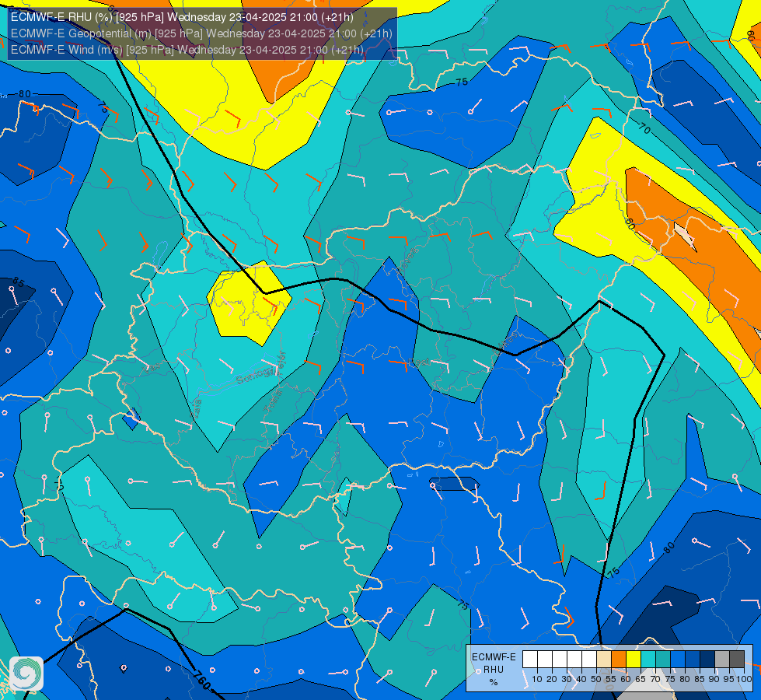
Task: Click the legend tick label 100
Action: click(x=745, y=679)
